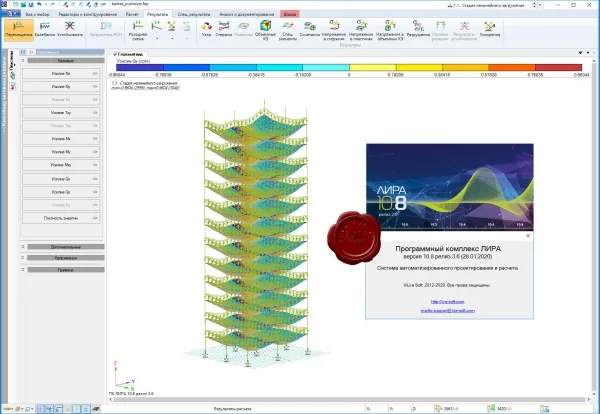Click the Усилие Txy button
Screen dimensions: 600x414
61,112
